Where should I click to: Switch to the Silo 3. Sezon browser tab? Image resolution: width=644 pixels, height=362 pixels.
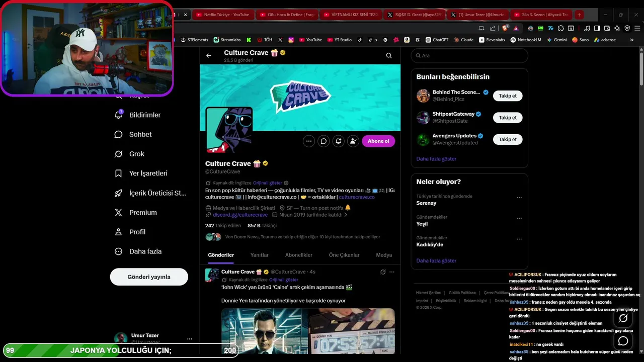542,15
